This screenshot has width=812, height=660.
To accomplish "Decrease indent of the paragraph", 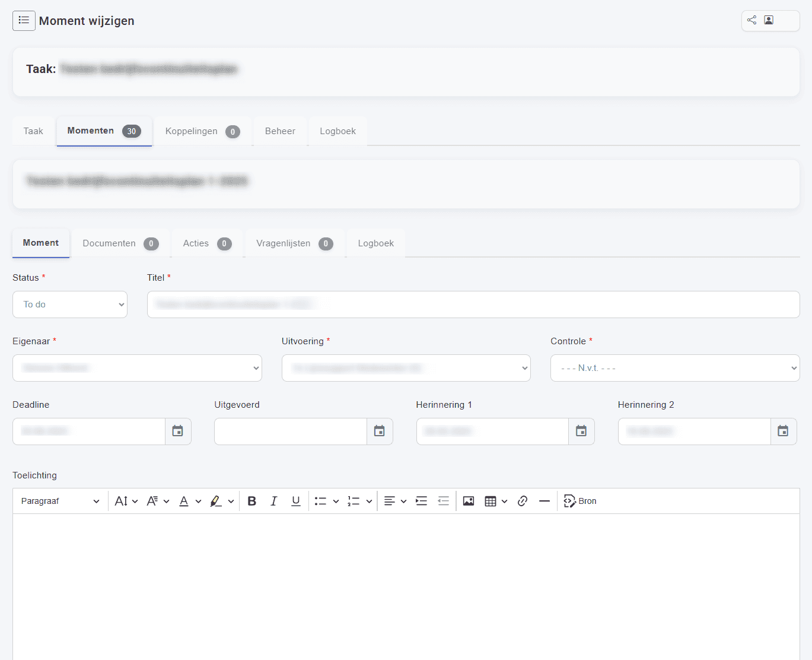I will (x=444, y=501).
